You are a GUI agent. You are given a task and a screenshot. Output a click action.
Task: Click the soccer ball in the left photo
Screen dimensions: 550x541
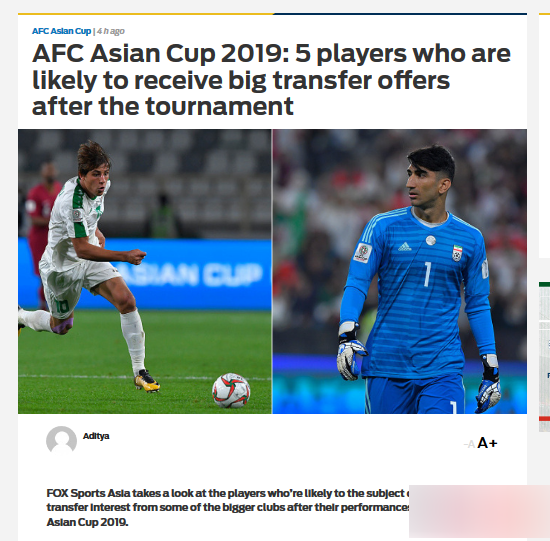231,390
